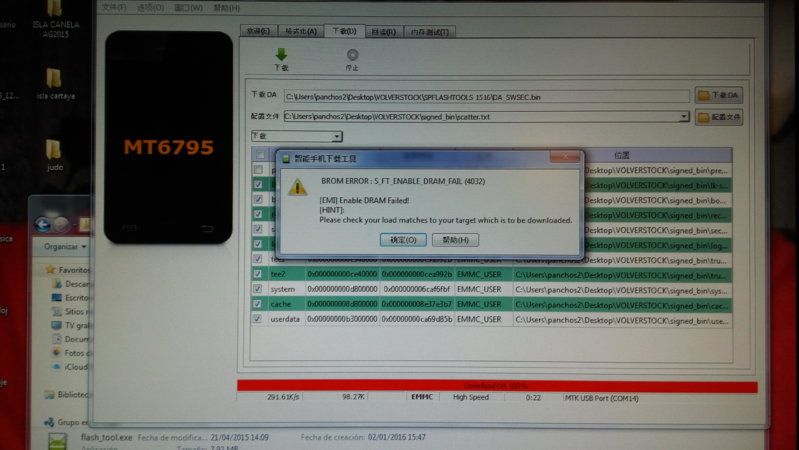
Task: Click Explorer's greyed forward arrow
Action: coord(61,224)
